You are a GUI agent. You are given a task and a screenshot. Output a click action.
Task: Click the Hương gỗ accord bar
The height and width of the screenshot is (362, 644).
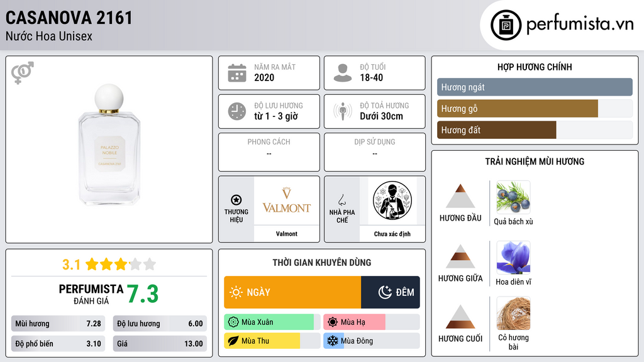pos(535,108)
